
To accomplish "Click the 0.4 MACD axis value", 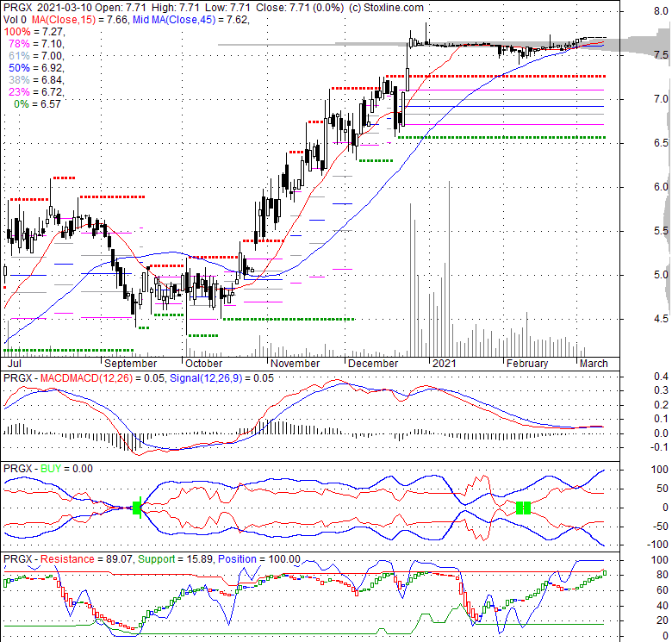I will (x=661, y=377).
